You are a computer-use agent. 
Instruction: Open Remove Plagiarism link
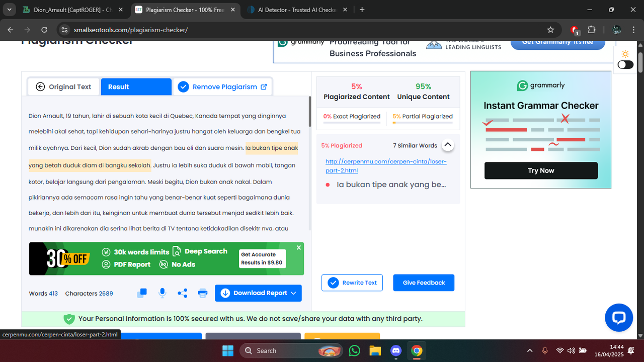tap(222, 87)
